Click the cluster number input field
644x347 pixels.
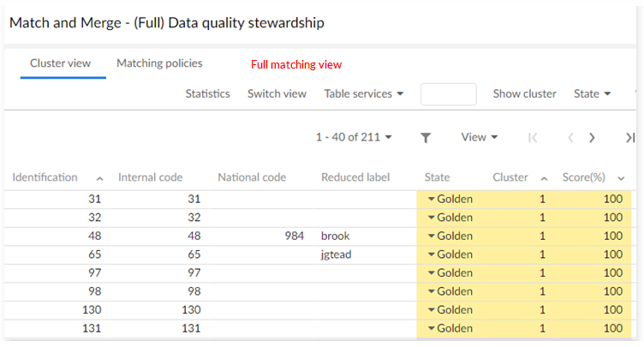[448, 94]
